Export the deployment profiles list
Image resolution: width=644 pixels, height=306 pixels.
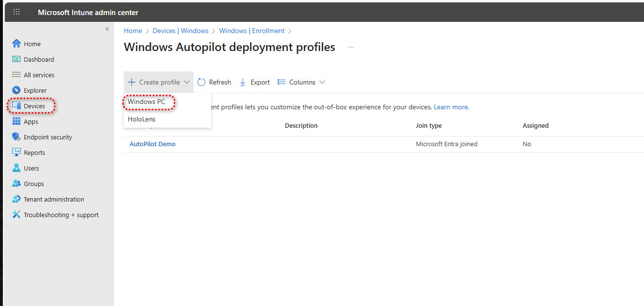tap(255, 82)
